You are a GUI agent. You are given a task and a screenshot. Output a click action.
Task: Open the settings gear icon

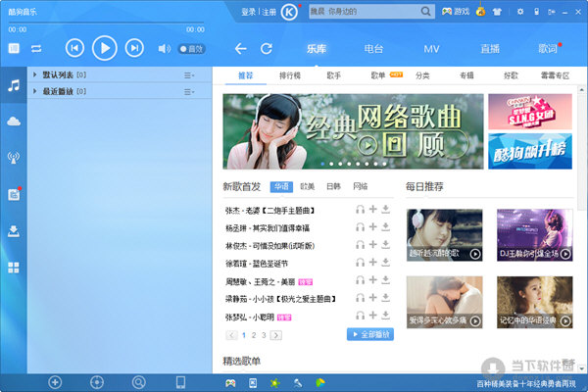coord(520,12)
